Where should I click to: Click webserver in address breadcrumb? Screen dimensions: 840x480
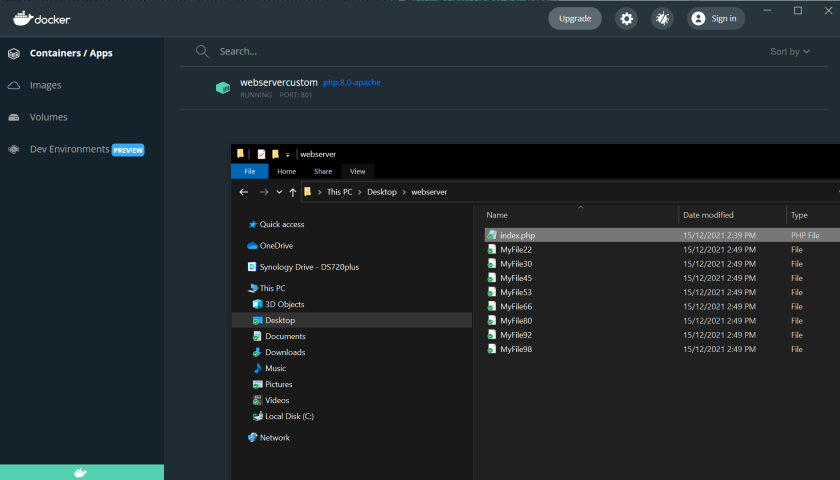429,192
